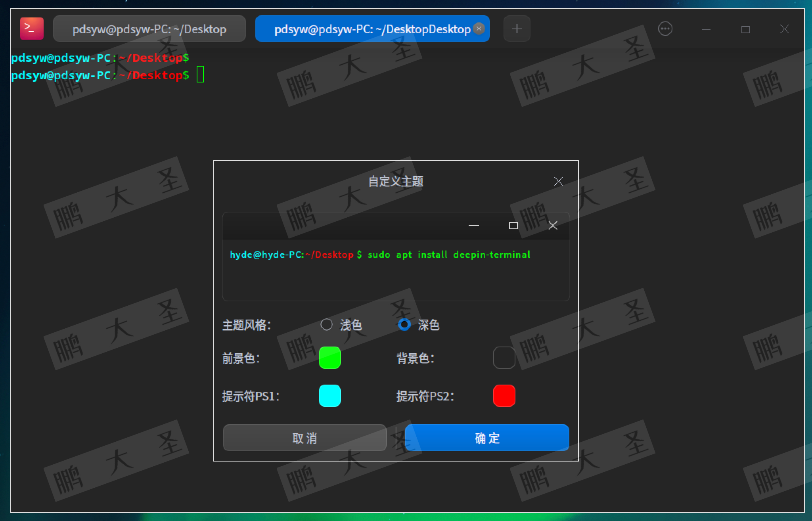The image size is (812, 521).
Task: Minimize the terminal window
Action: (706, 29)
